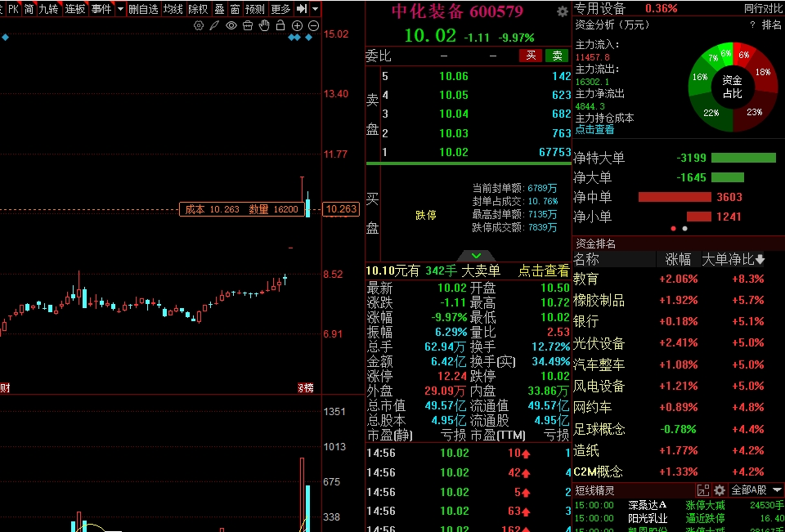Pop out the 短线精灵 panel icon
Viewport: 785px width, 532px height.
703,490
